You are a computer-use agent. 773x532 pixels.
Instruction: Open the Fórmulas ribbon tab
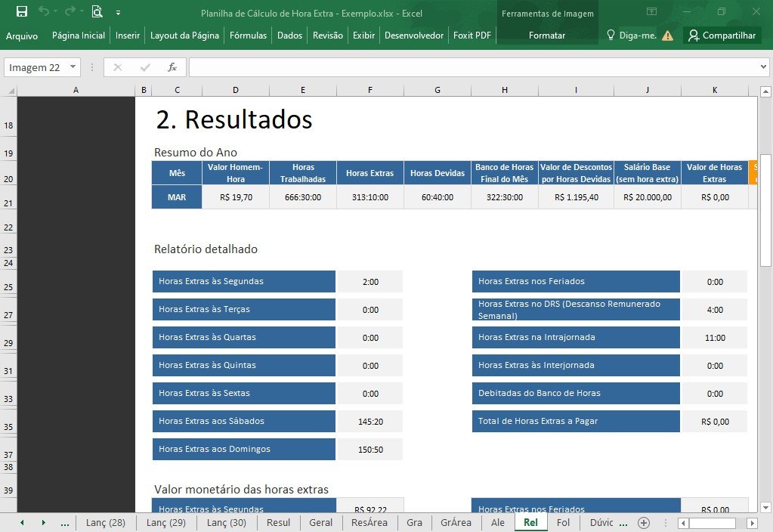tap(248, 36)
